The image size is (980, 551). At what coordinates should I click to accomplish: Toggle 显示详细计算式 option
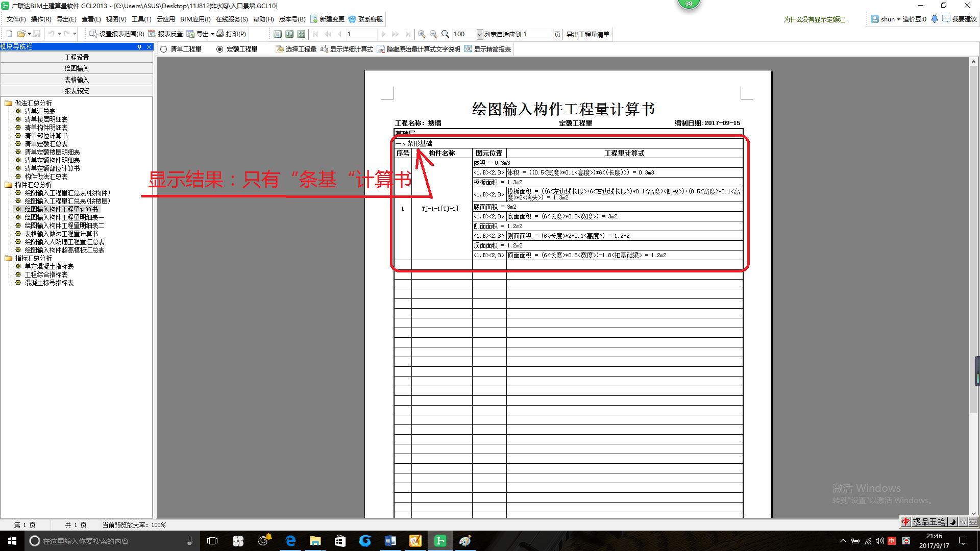pyautogui.click(x=347, y=49)
